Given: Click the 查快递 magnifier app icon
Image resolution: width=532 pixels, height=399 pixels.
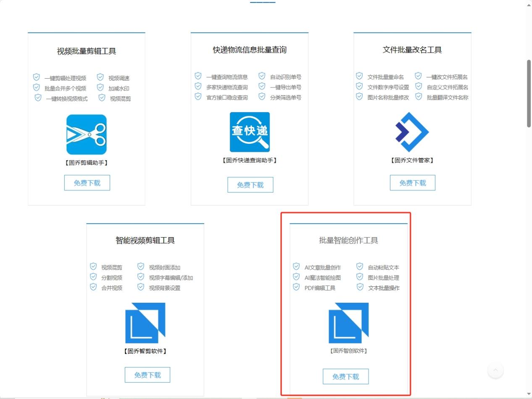Looking at the screenshot, I should [x=250, y=132].
